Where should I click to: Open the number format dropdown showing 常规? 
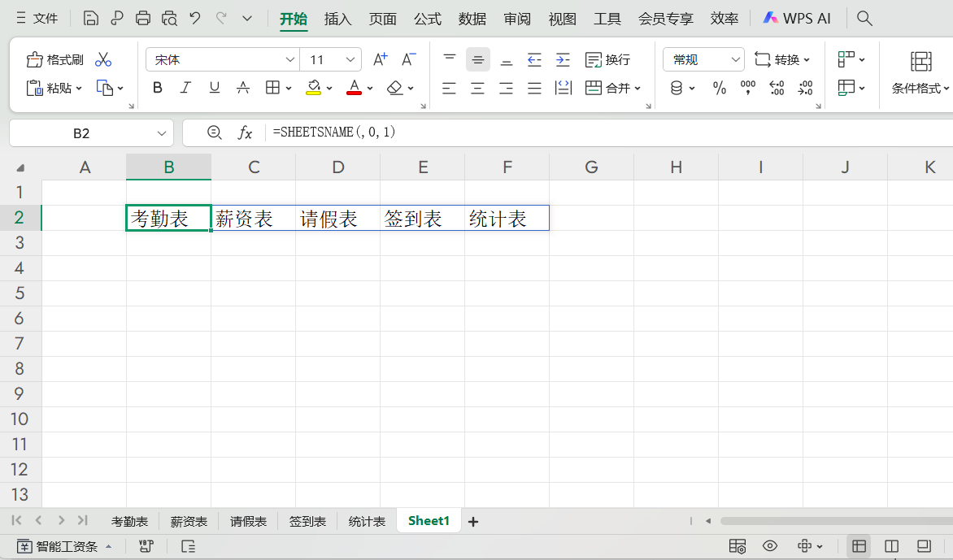(734, 59)
